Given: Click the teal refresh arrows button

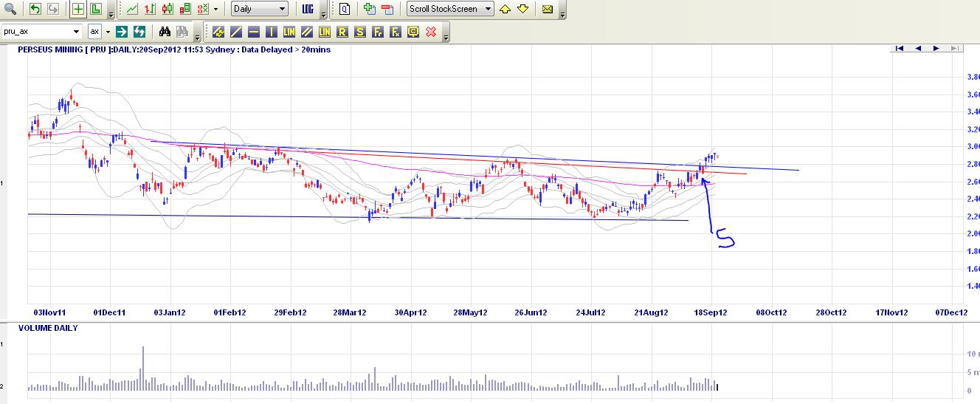Looking at the screenshot, I should [139, 32].
